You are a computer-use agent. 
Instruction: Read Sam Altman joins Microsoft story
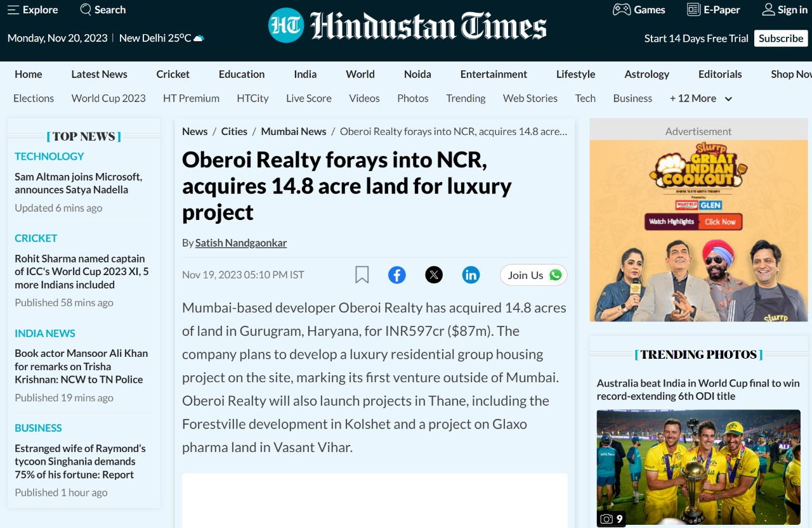[x=79, y=183]
